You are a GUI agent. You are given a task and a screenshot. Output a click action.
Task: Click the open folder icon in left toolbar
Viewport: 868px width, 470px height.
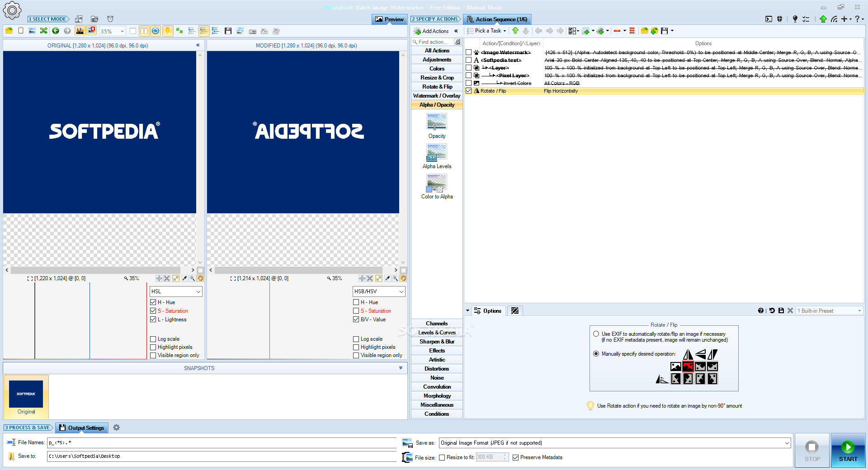pos(9,31)
